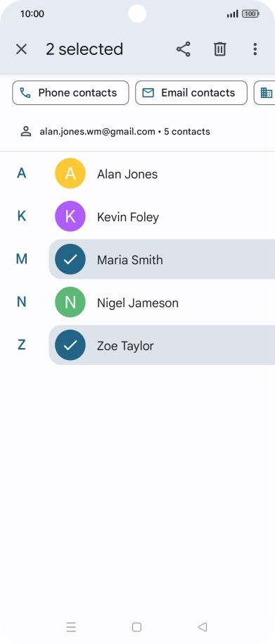Viewport: 275px width, 644px height.
Task: Select Kevin Foley via purple avatar
Action: coord(70,216)
